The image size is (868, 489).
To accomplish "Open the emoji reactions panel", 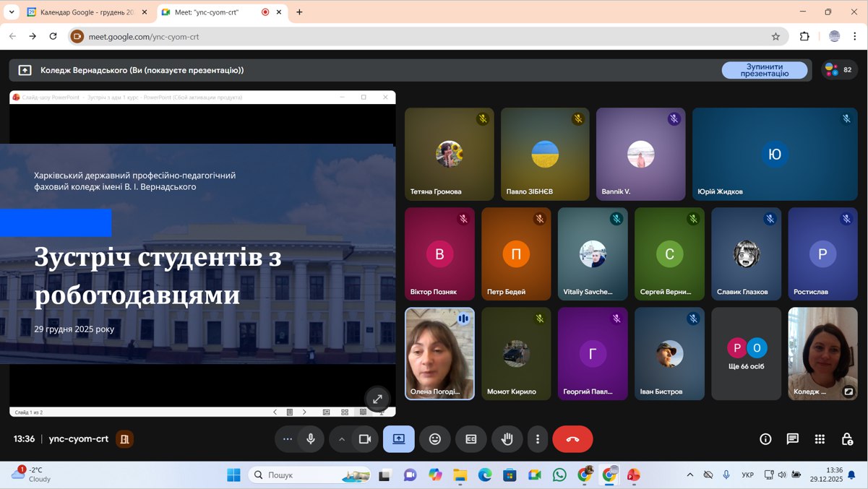I will (x=434, y=439).
